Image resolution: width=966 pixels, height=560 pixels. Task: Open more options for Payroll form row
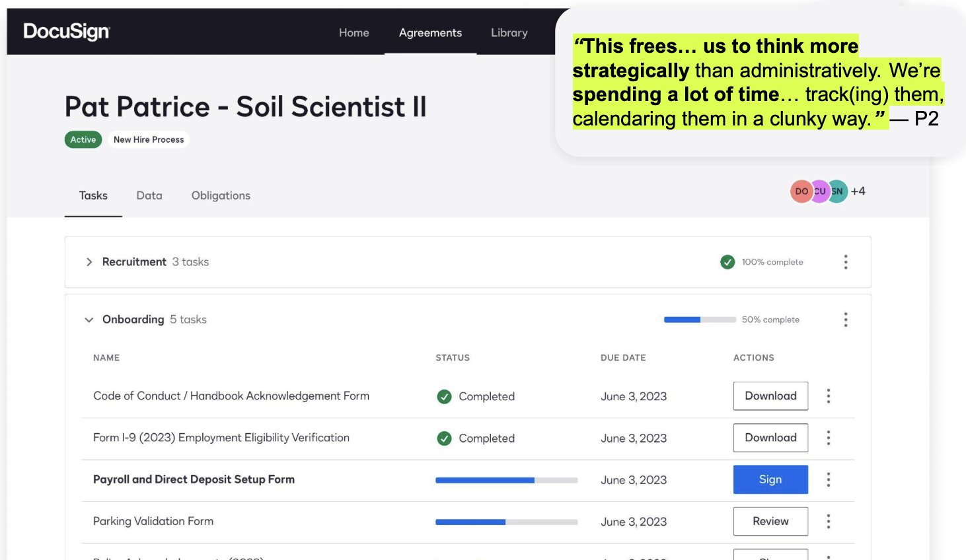tap(829, 479)
